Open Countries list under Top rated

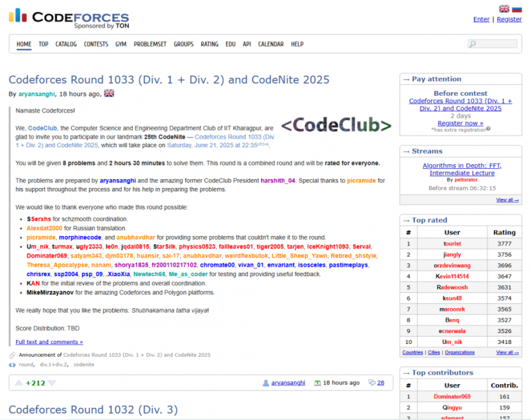click(412, 352)
